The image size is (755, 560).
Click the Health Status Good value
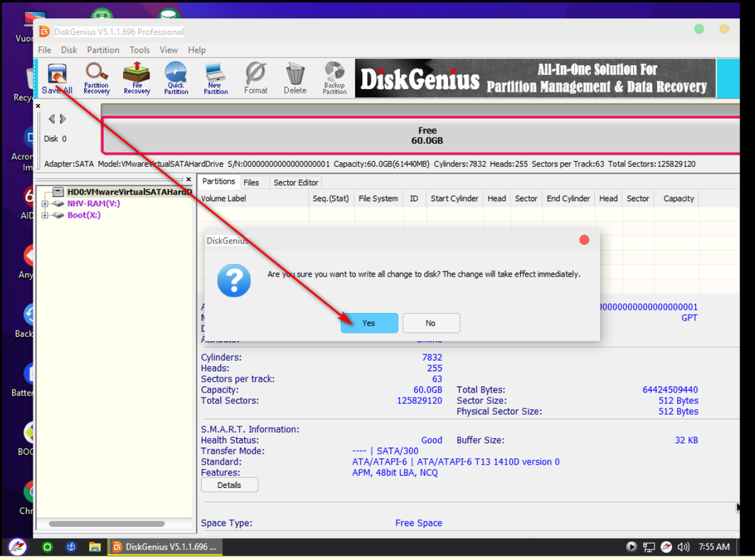click(431, 440)
